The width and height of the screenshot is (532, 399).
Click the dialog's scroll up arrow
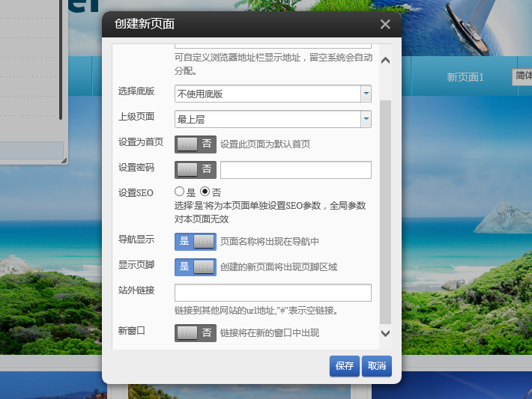click(x=386, y=61)
